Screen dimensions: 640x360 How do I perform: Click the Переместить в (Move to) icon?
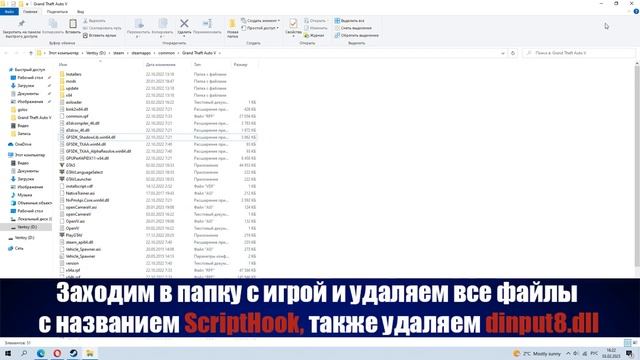point(139,24)
